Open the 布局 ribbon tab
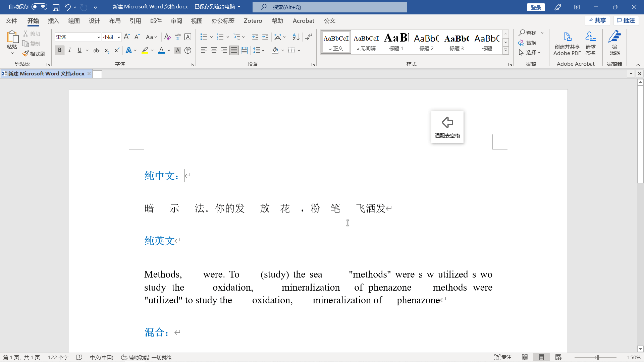 pos(115,21)
